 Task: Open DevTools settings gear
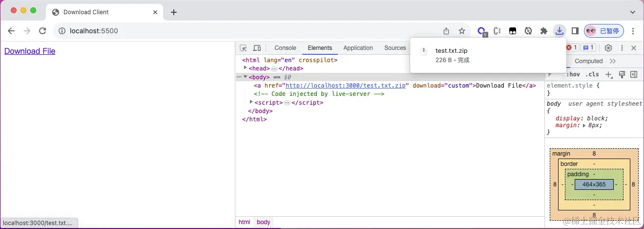tap(608, 48)
